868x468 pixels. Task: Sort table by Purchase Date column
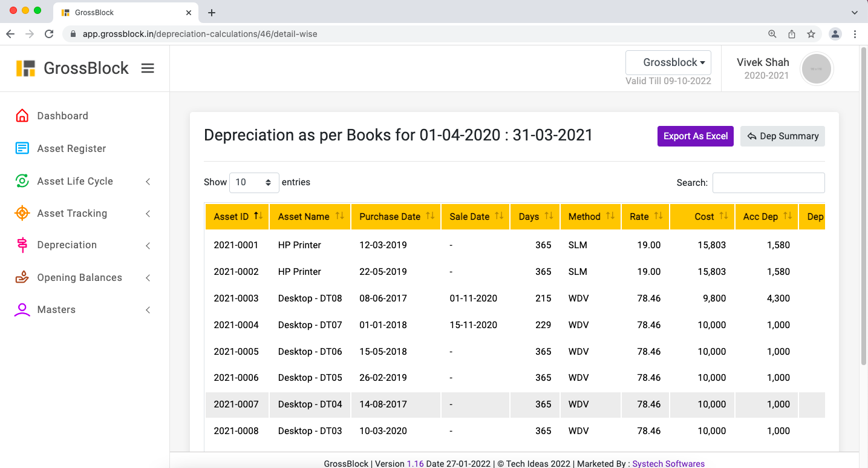coord(396,217)
